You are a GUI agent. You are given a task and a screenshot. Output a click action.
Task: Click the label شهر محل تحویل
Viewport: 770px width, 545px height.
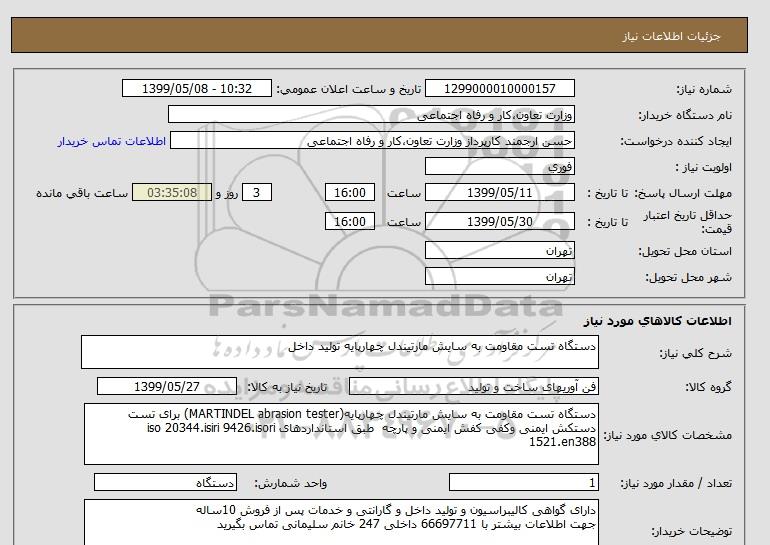[688, 277]
